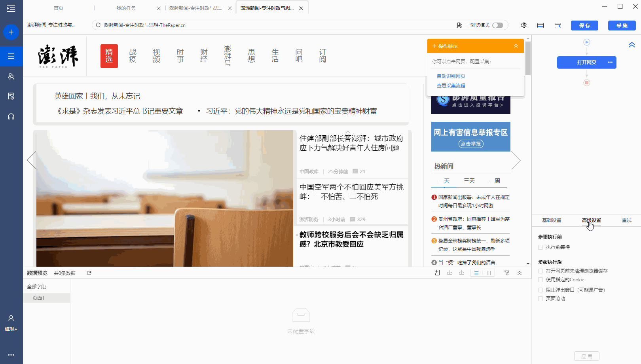Viewport: 641px width, 364px height.
Task: Switch layout with the side-panel window icon
Action: 558,25
